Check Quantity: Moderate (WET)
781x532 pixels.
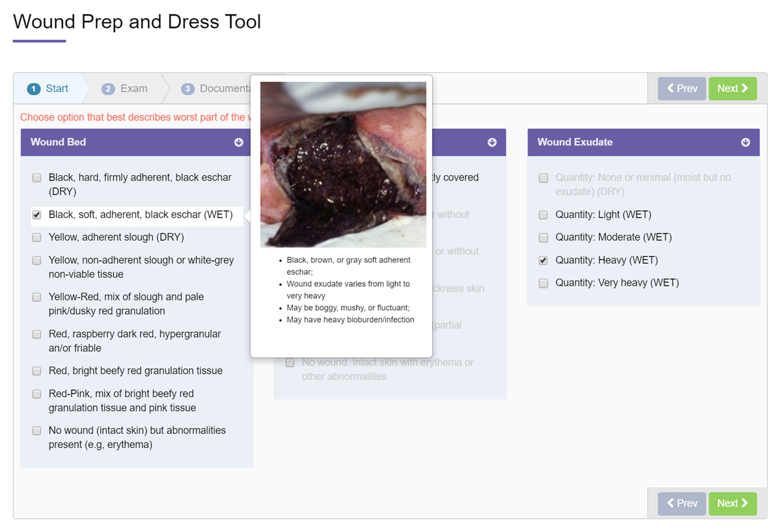click(543, 237)
